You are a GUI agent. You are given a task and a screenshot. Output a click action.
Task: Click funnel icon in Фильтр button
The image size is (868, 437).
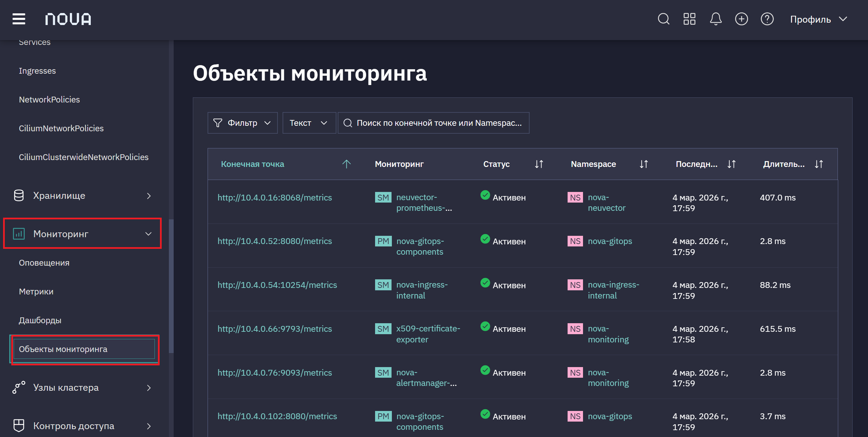pos(218,123)
